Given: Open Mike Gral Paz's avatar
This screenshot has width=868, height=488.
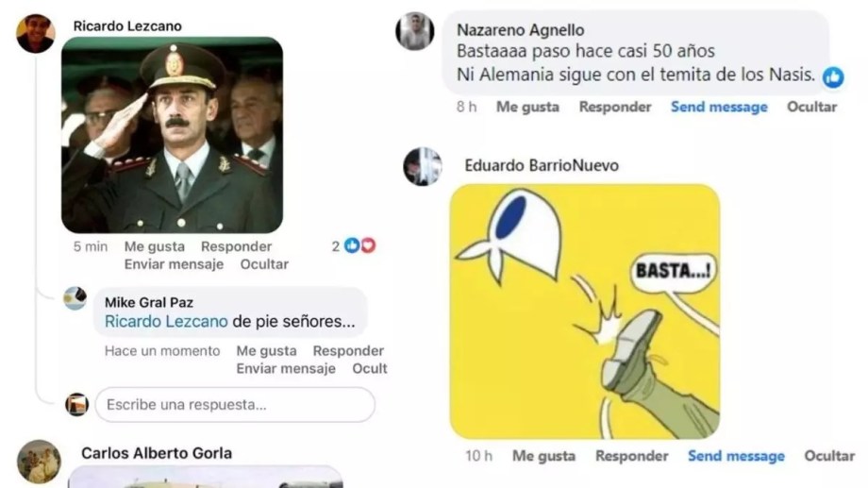Looking at the screenshot, I should [75, 298].
